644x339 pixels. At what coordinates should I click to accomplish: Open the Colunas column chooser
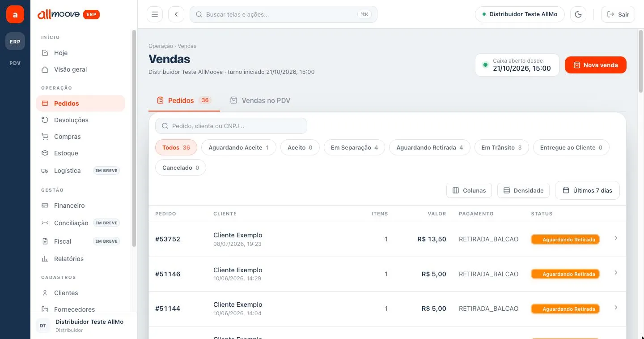[469, 190]
